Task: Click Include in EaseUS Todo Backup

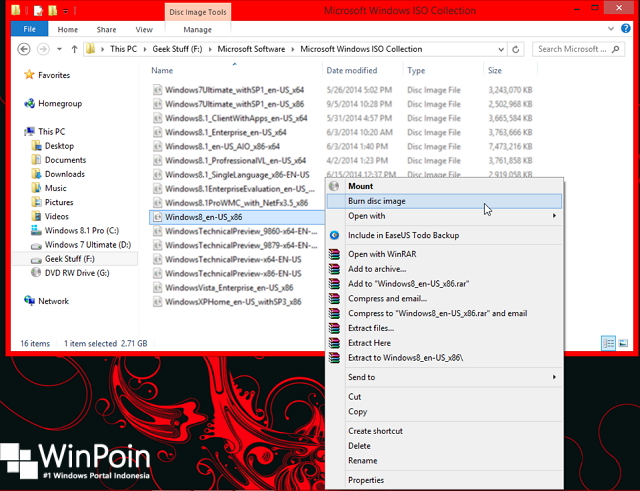Action: (444, 235)
